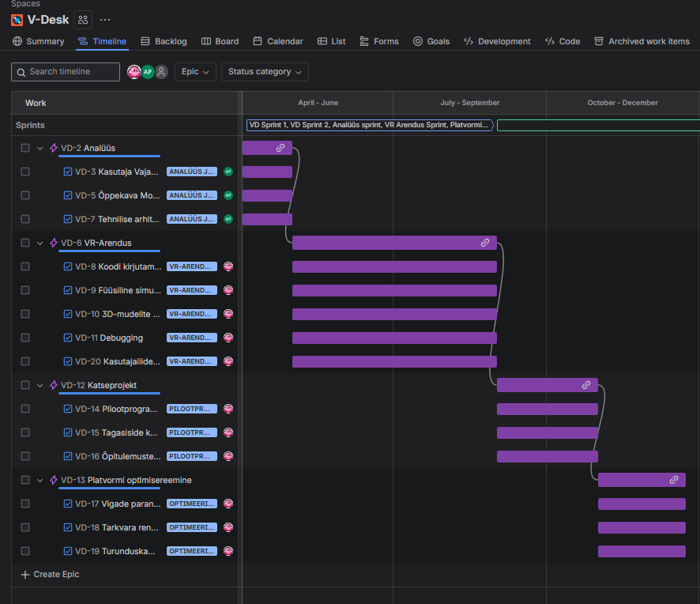Click the unassigned grey avatar filter

161,72
